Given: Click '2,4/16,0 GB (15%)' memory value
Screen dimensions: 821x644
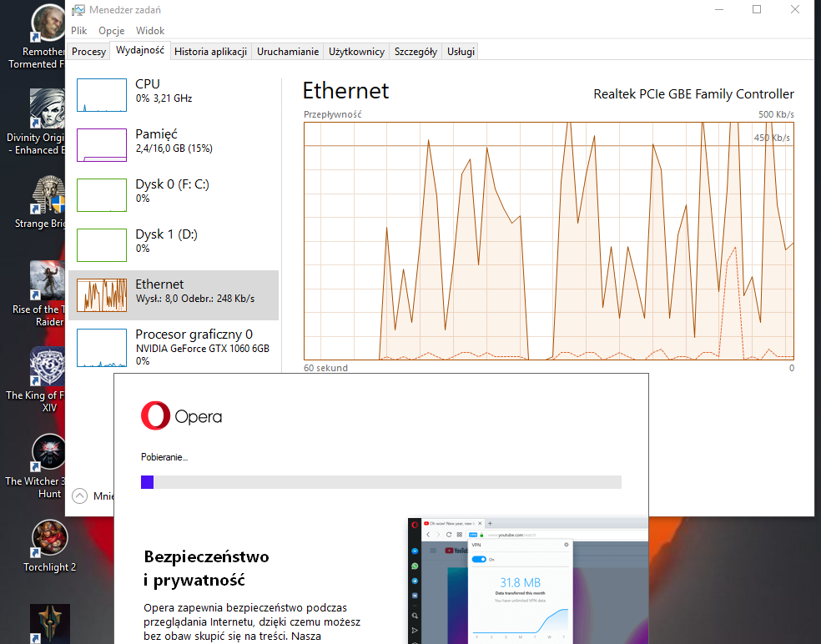Looking at the screenshot, I should pos(174,148).
